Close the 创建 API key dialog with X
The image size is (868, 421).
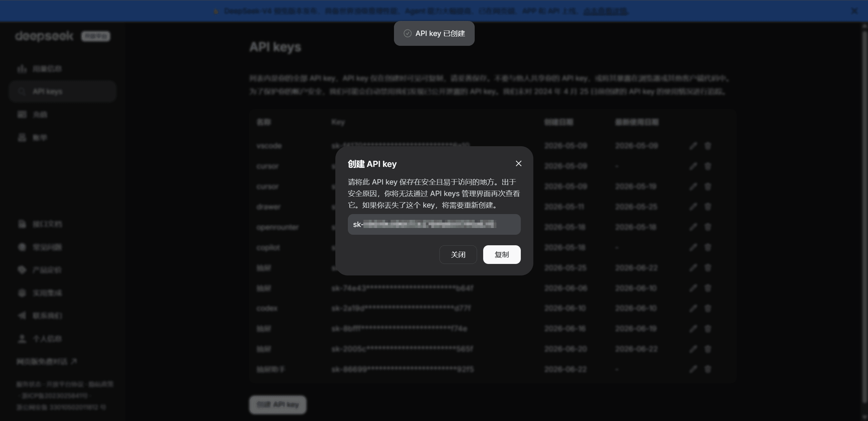pos(518,164)
